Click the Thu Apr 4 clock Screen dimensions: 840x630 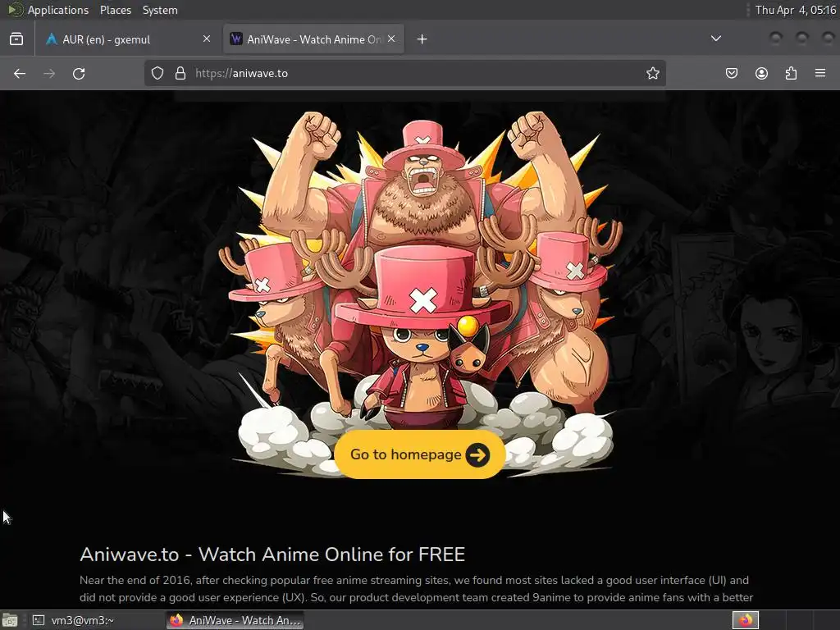pos(796,10)
